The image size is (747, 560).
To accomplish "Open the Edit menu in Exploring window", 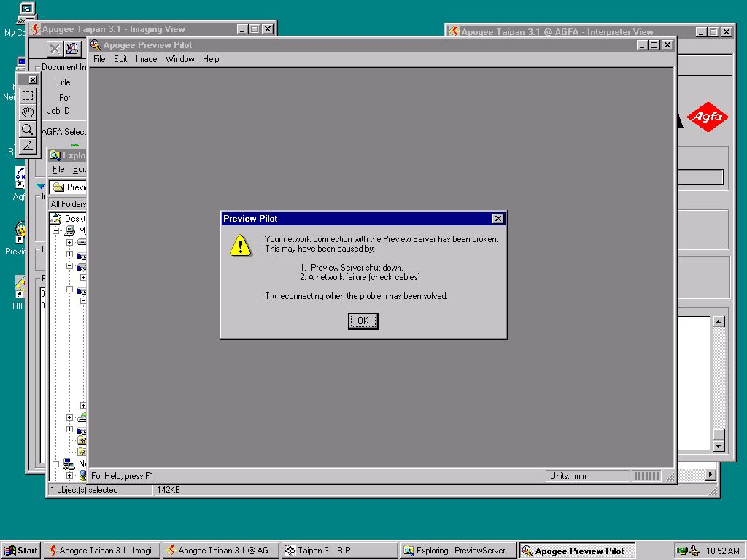I will [x=79, y=169].
